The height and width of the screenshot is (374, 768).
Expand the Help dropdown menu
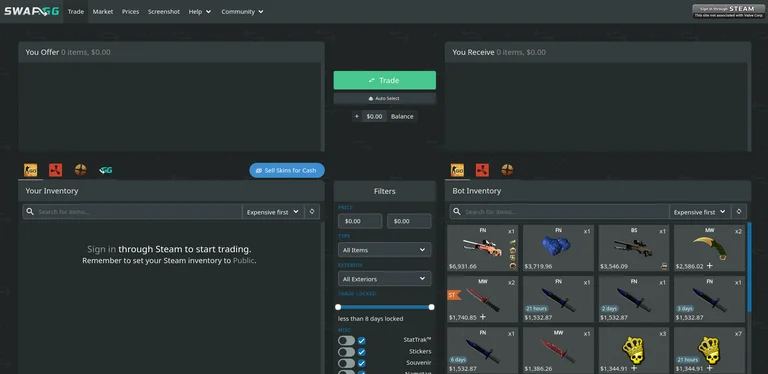[200, 11]
